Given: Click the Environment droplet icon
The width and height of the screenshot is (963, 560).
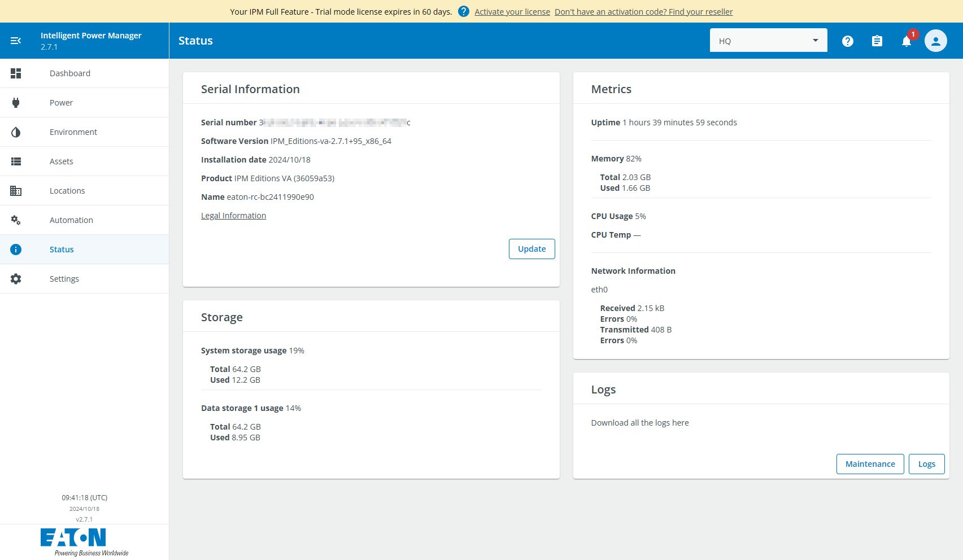Looking at the screenshot, I should (16, 132).
